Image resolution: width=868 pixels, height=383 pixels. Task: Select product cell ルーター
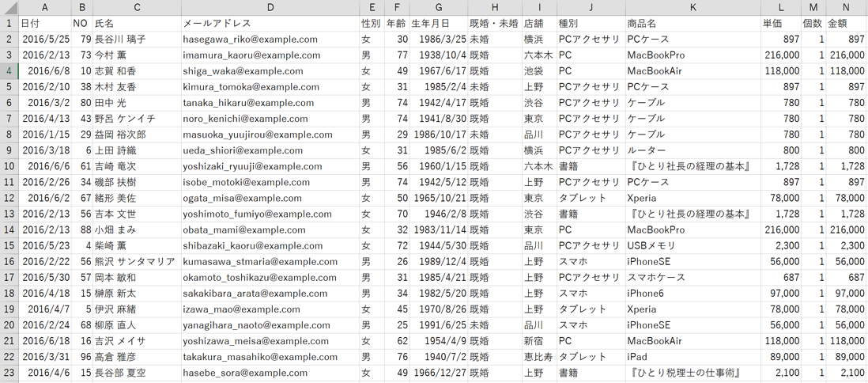[693, 150]
